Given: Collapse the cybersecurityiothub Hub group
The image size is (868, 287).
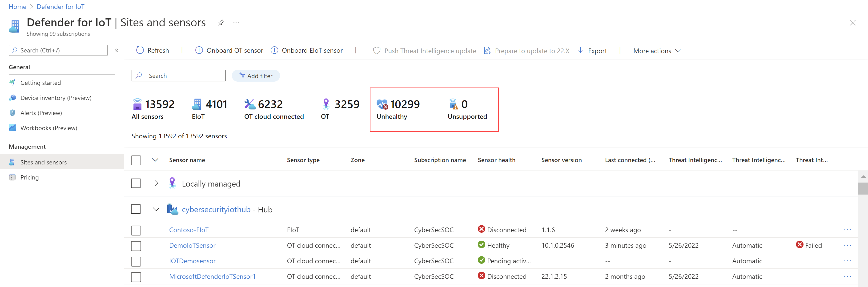Looking at the screenshot, I should click(x=156, y=209).
